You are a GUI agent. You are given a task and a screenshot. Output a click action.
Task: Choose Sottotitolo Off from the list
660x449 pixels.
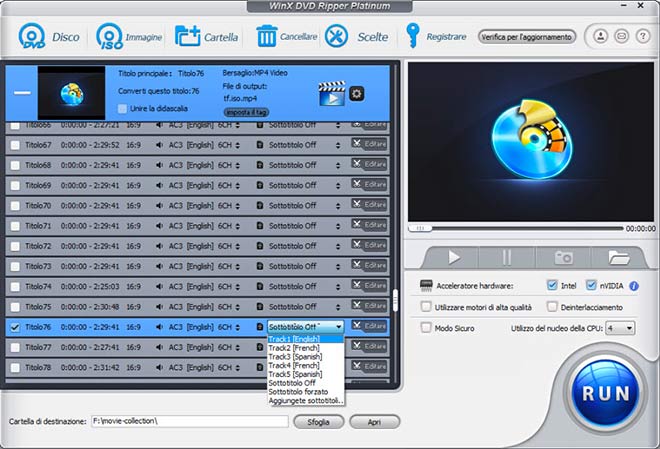[306, 383]
